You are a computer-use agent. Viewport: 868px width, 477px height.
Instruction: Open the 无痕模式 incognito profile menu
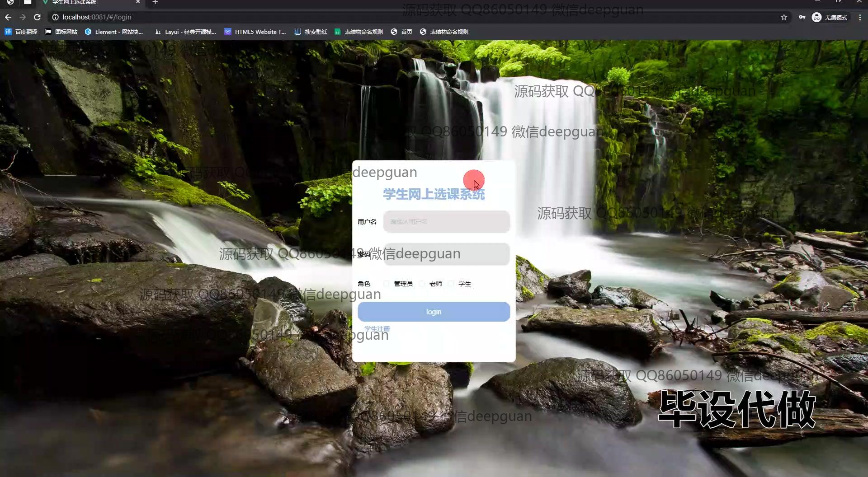pyautogui.click(x=830, y=17)
